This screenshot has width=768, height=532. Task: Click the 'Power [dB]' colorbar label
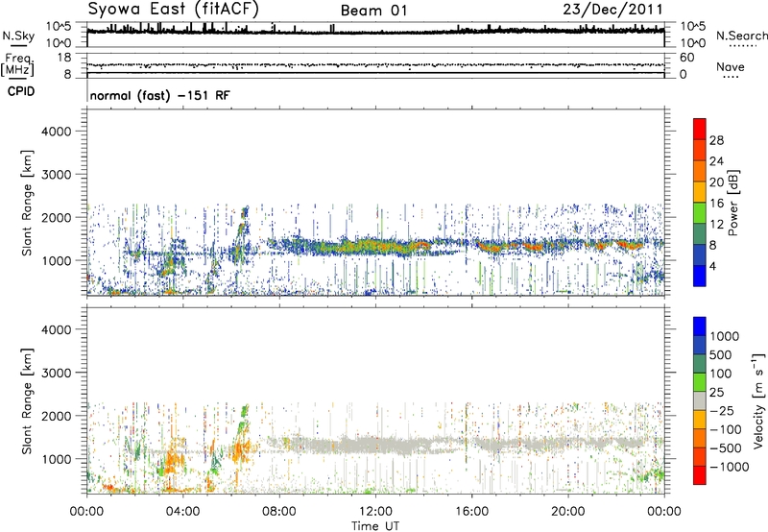(732, 203)
